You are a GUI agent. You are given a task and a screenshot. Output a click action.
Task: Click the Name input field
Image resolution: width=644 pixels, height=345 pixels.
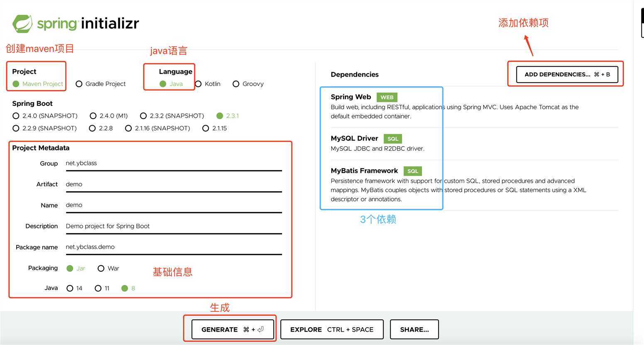[174, 206]
